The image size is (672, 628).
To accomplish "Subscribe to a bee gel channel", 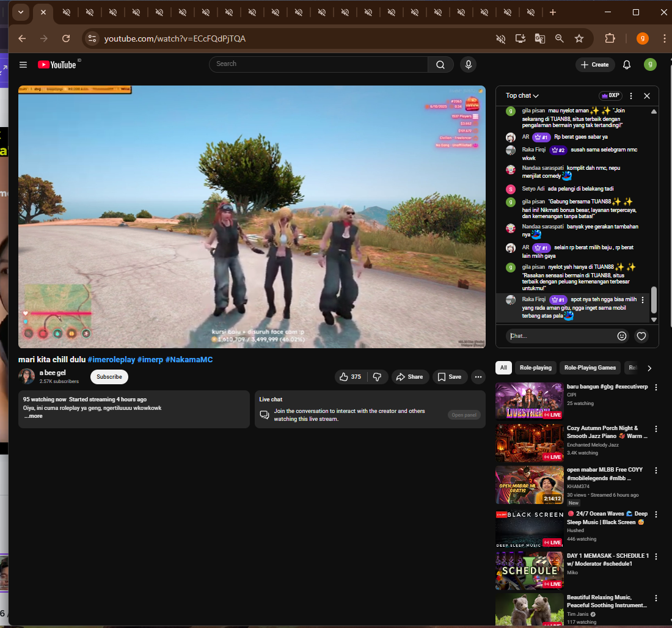I will 109,377.
